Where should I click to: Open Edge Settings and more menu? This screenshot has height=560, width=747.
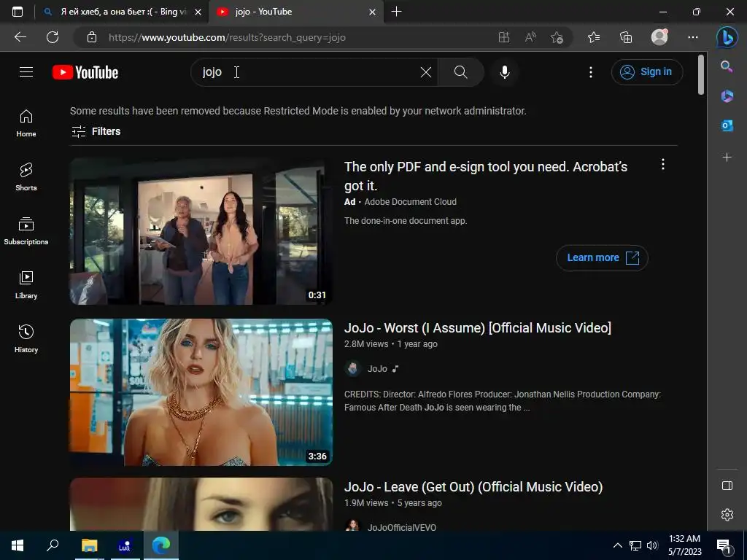(x=693, y=37)
